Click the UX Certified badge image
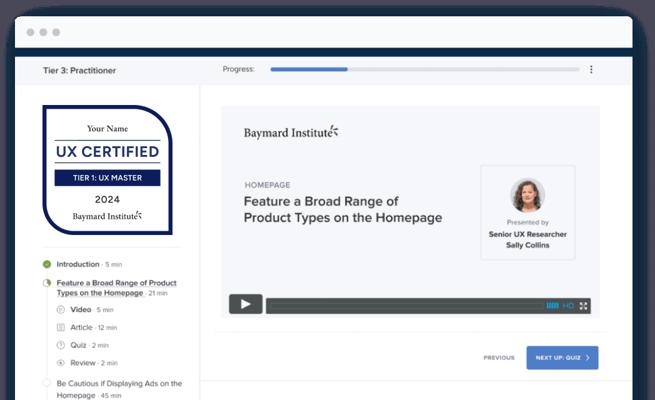Image resolution: width=655 pixels, height=400 pixels. click(x=107, y=170)
